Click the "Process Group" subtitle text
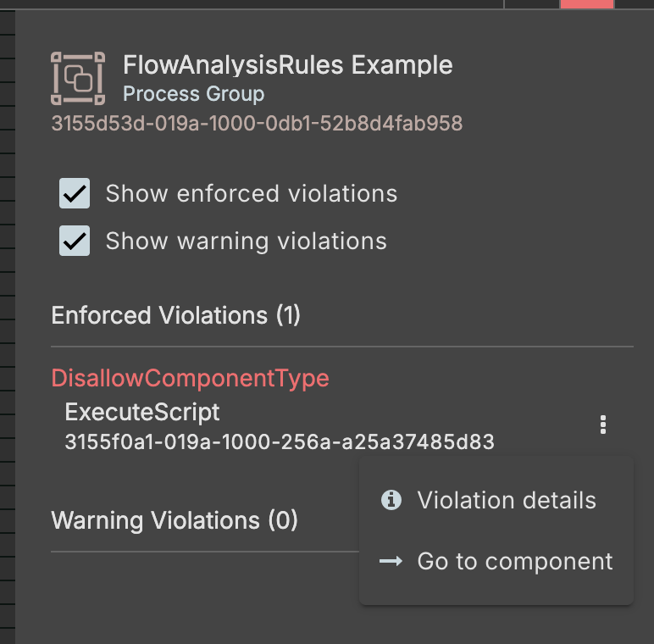Viewport: 654px width, 644px height. [x=193, y=94]
